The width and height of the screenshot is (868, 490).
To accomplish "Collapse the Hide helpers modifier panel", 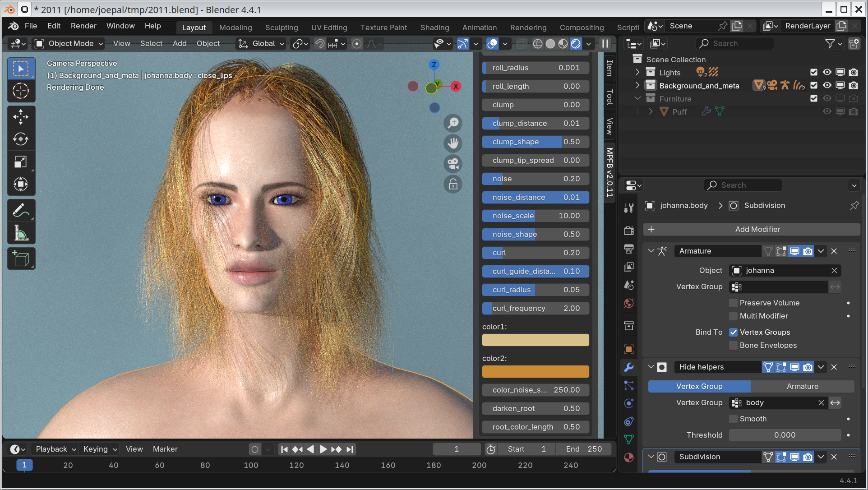I will tap(651, 367).
